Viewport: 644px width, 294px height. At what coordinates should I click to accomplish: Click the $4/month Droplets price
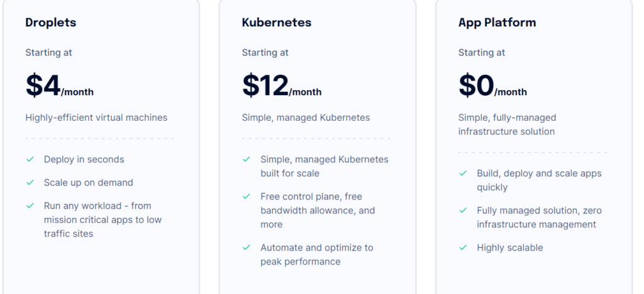click(x=59, y=86)
